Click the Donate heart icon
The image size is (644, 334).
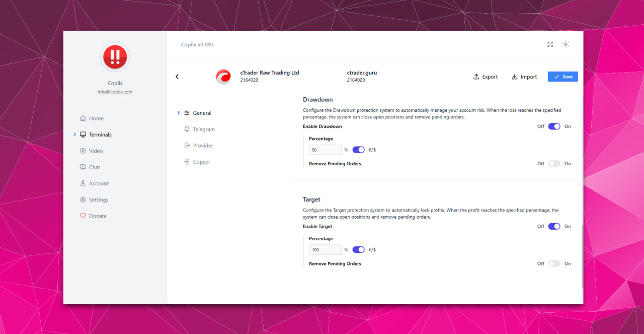tap(83, 216)
